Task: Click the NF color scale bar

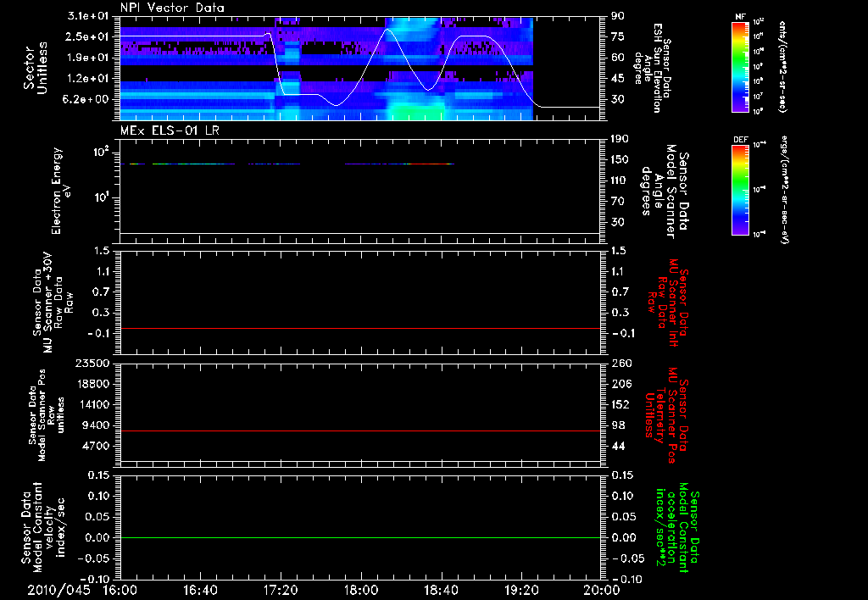Action: click(741, 66)
